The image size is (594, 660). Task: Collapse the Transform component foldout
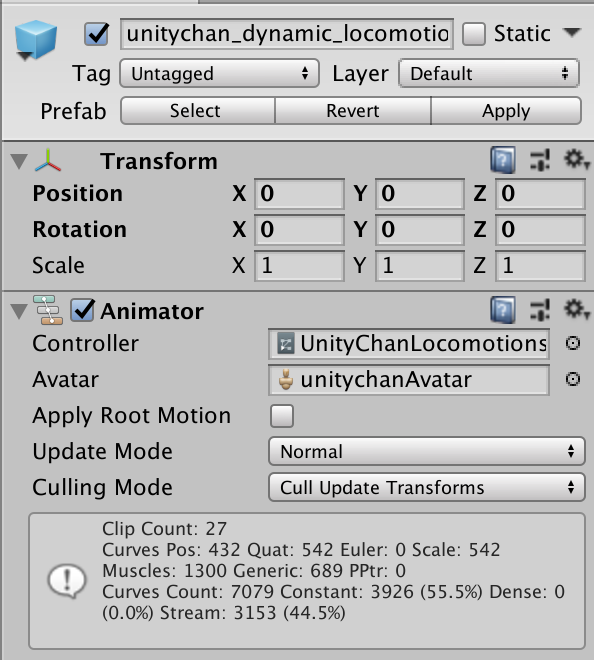click(19, 161)
